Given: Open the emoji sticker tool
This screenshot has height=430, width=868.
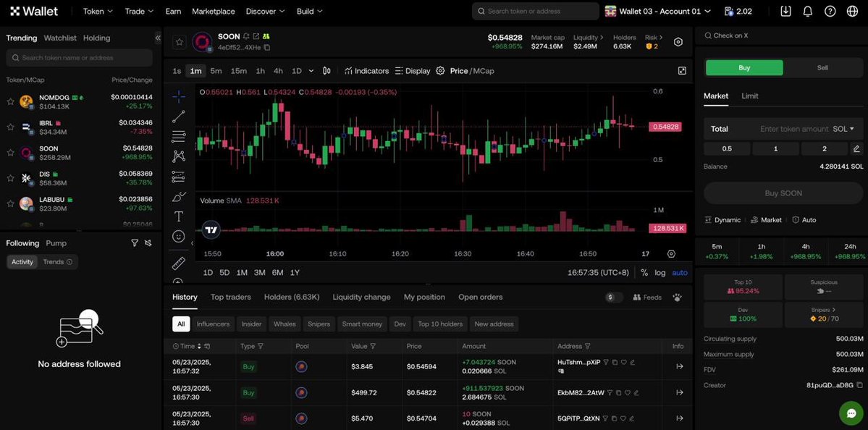Looking at the screenshot, I should click(178, 236).
